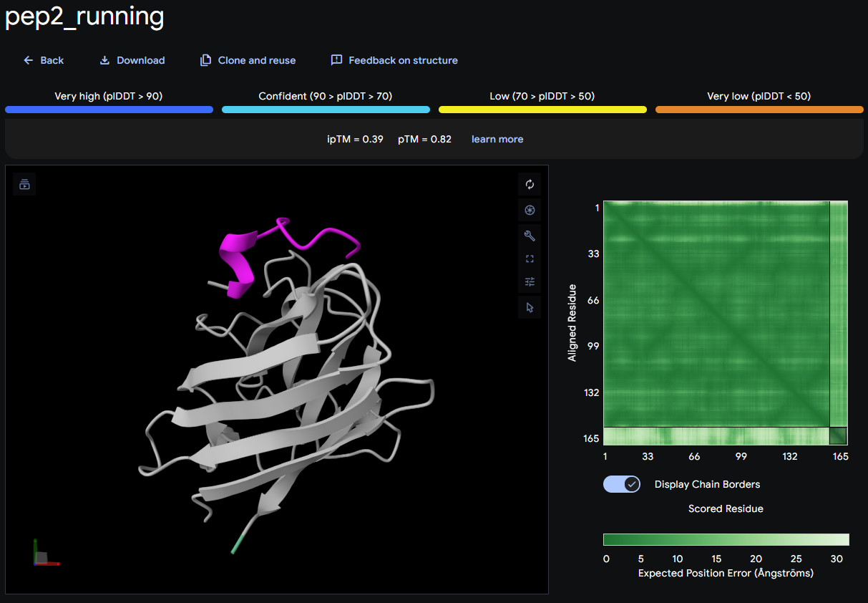
Task: Click the Scored Residue axis label
Action: tap(726, 508)
